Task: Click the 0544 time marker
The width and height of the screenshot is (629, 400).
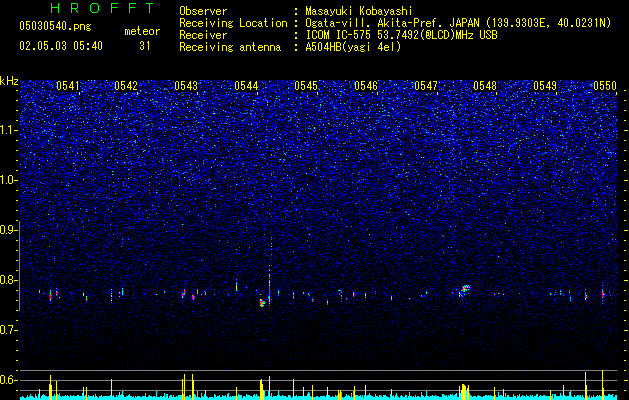Action: click(246, 86)
